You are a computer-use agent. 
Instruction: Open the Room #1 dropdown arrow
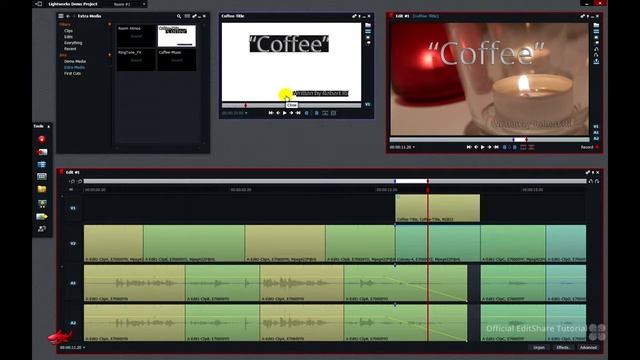pyautogui.click(x=144, y=4)
